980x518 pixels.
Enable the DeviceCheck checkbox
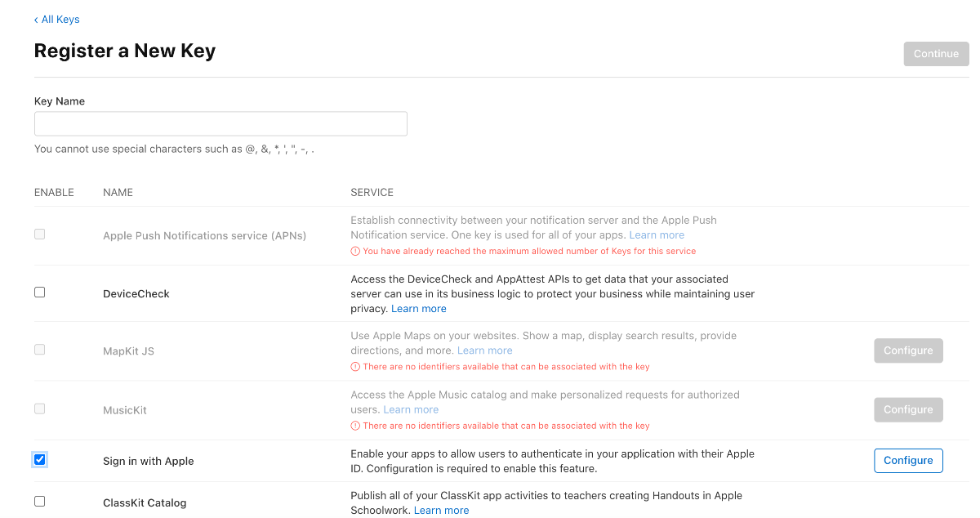39,292
